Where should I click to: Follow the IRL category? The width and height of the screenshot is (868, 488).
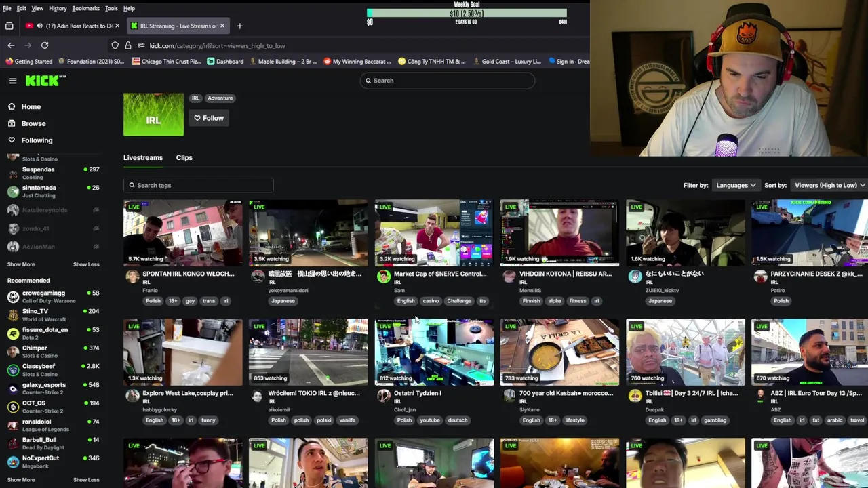209,118
